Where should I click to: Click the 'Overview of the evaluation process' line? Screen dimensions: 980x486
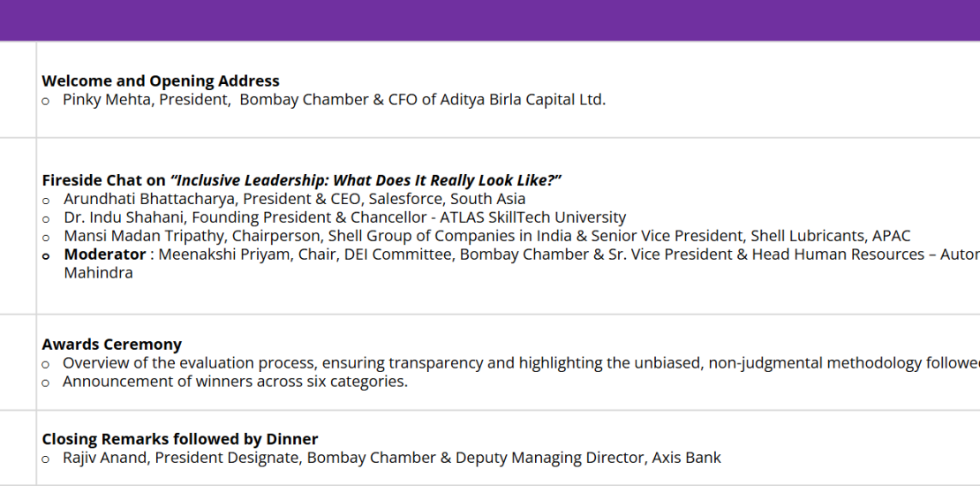click(521, 363)
